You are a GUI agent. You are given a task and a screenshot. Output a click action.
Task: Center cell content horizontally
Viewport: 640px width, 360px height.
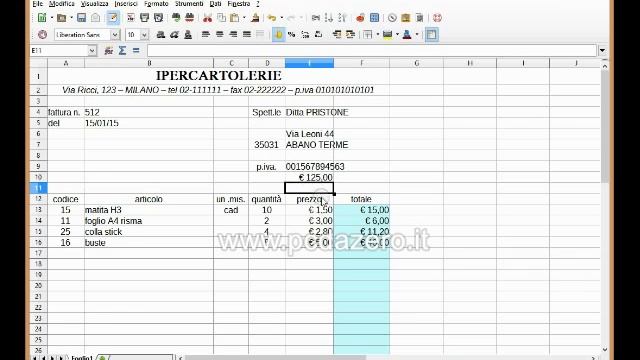220,35
